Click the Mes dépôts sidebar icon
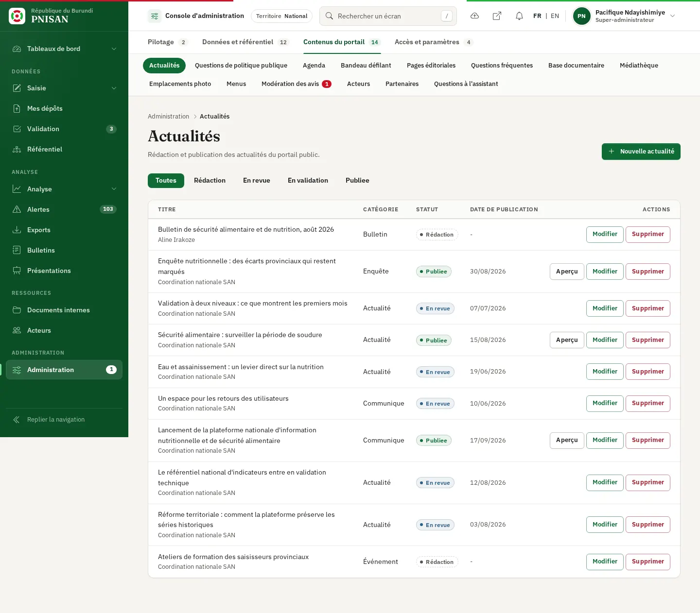The height and width of the screenshot is (613, 700). 17,108
